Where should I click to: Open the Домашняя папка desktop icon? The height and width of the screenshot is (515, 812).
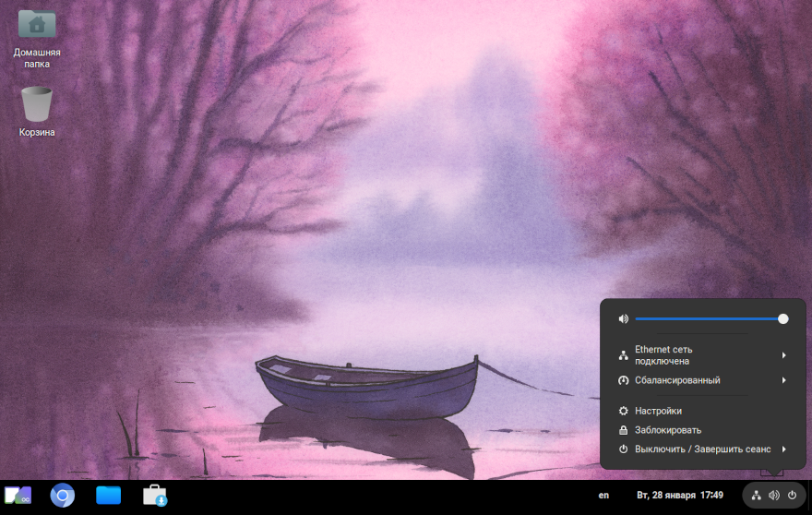(x=37, y=26)
